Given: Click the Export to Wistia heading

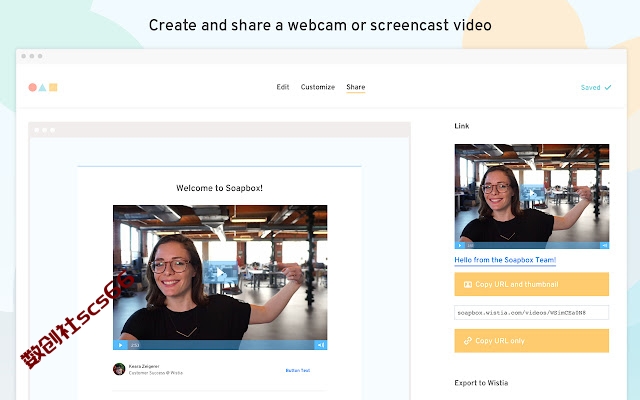Looking at the screenshot, I should pos(481,383).
